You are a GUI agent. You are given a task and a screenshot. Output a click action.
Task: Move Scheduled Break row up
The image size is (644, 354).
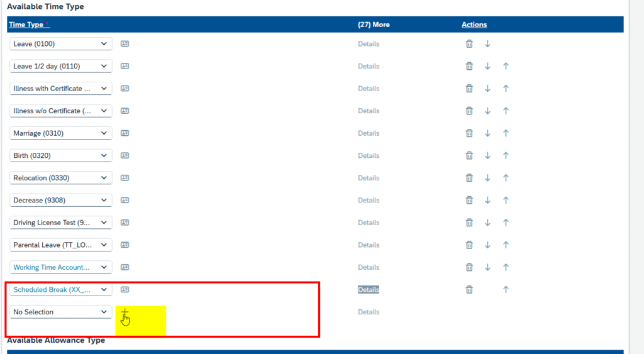pos(506,290)
